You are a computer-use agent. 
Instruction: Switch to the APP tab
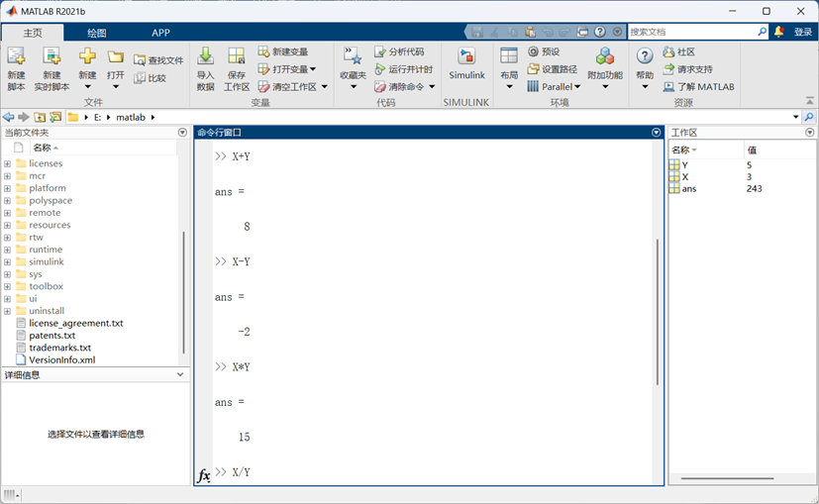click(x=160, y=33)
